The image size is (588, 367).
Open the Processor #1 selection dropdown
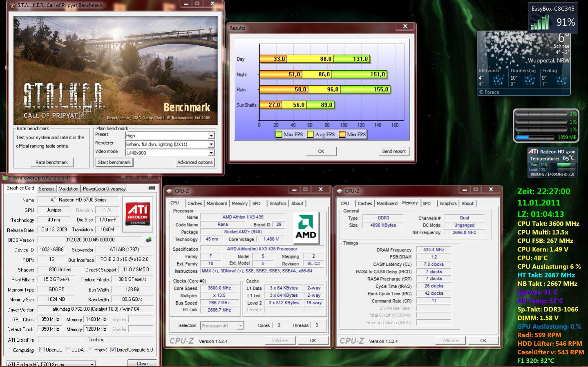222,325
